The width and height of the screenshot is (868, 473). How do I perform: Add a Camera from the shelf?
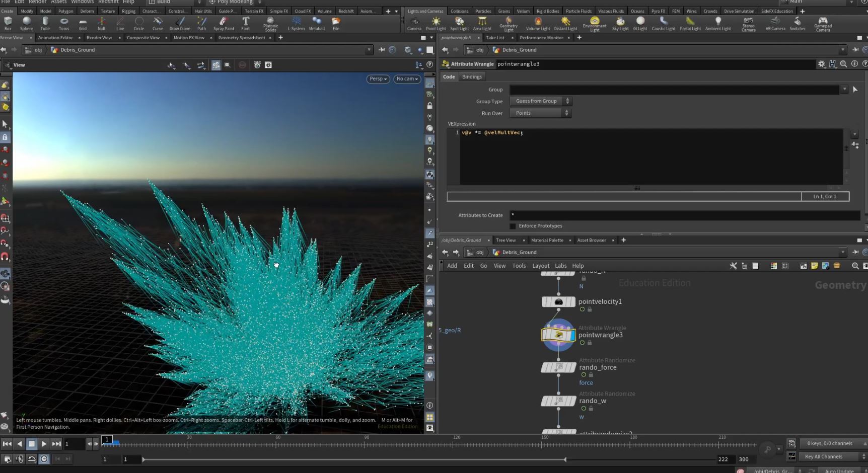(x=414, y=23)
